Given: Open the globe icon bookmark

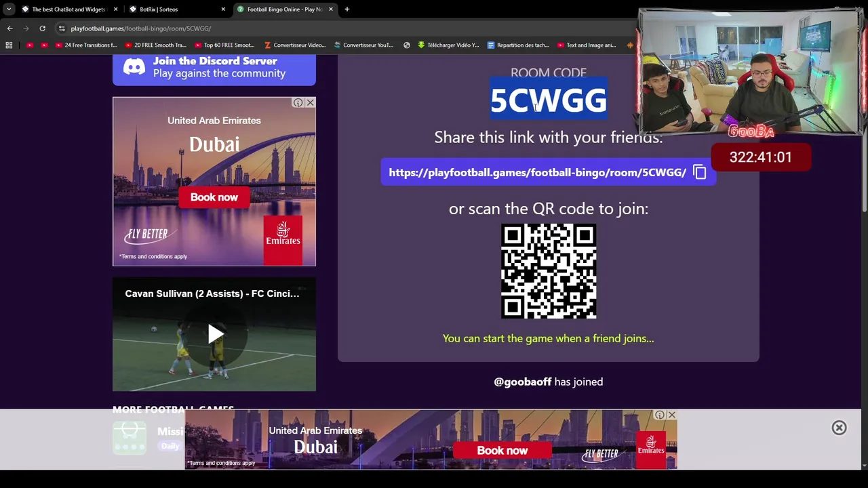Looking at the screenshot, I should pyautogui.click(x=407, y=45).
